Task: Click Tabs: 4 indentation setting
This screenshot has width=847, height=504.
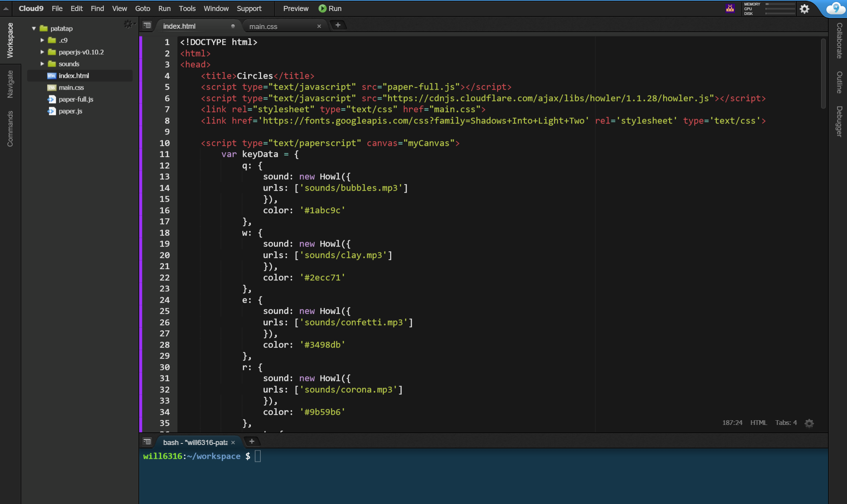Action: click(x=786, y=423)
